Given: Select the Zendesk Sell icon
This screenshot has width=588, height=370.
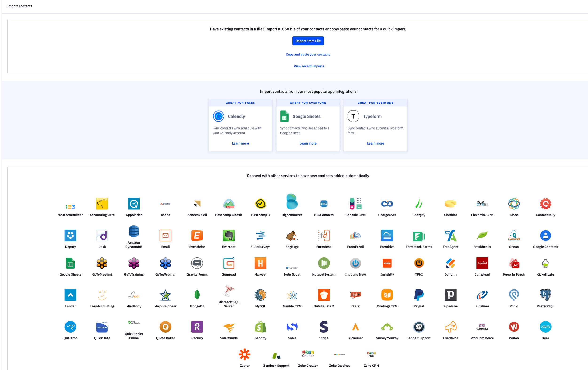Looking at the screenshot, I should 197,203.
